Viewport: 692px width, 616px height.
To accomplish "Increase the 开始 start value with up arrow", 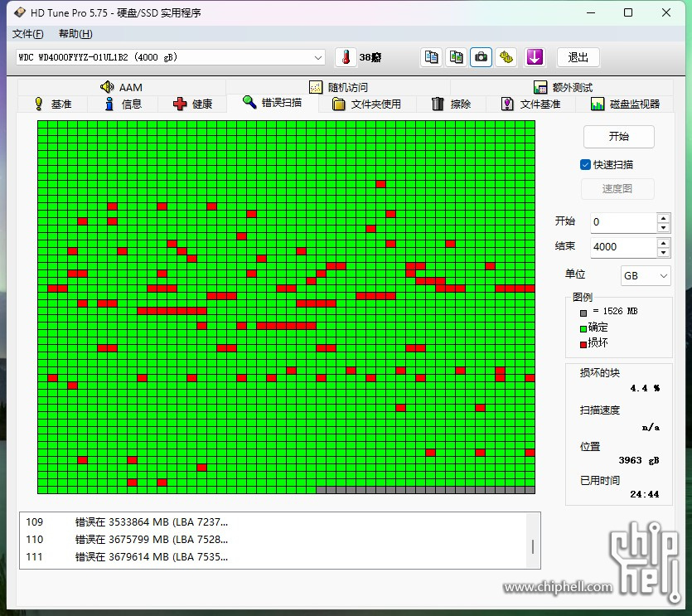I will [663, 218].
